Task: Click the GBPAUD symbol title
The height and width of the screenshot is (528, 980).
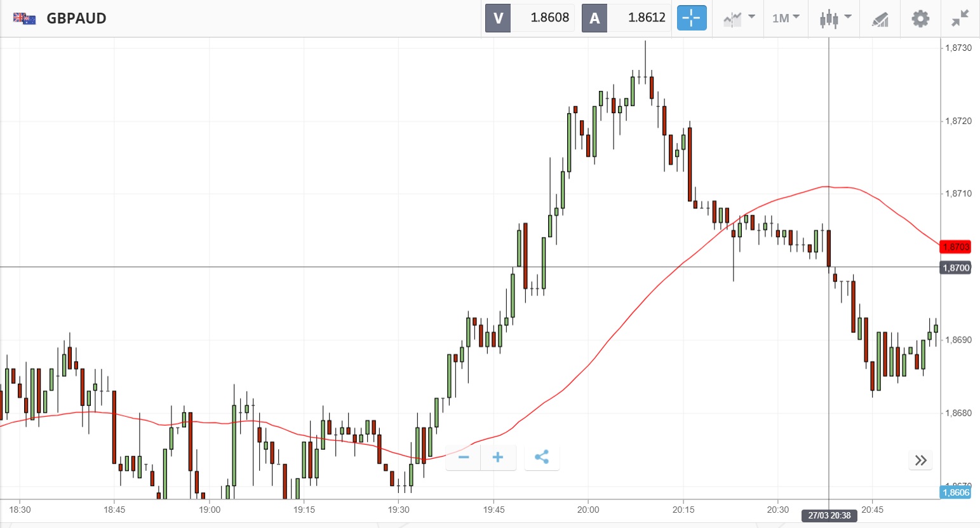Action: click(x=76, y=18)
